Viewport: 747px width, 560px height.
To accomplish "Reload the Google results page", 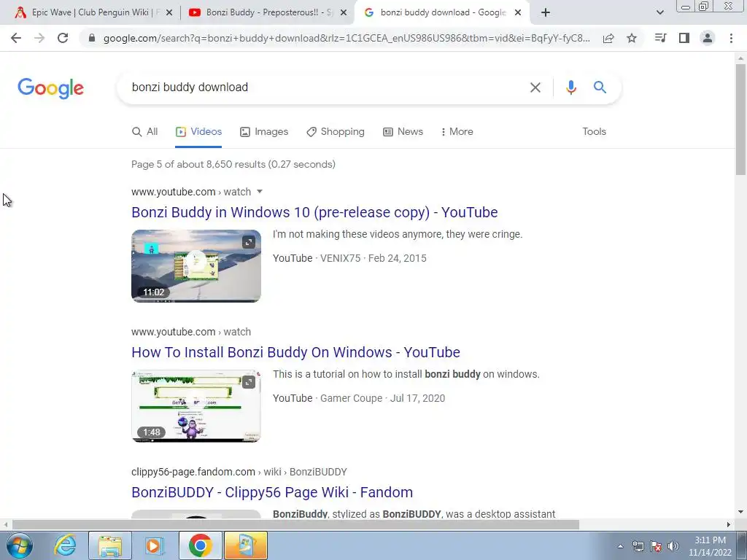I will [63, 38].
